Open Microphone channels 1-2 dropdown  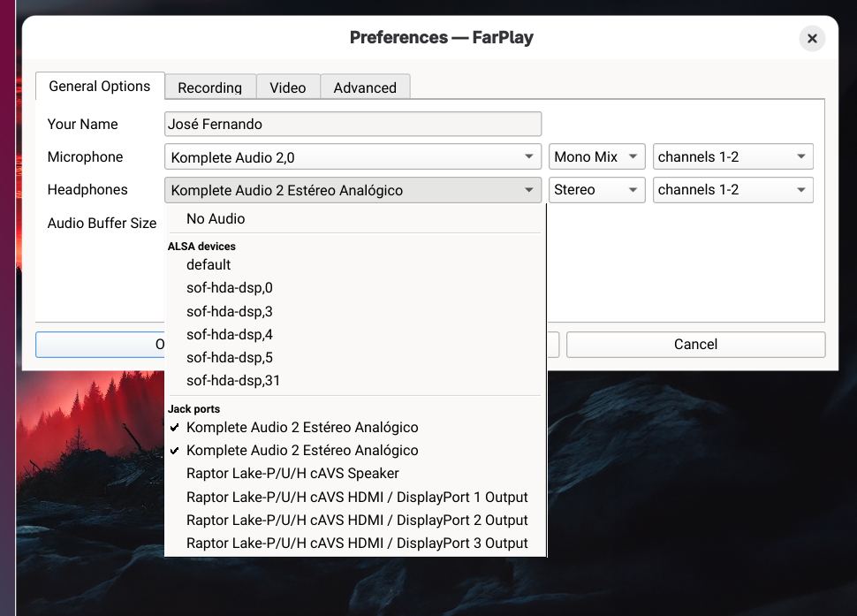pos(732,157)
